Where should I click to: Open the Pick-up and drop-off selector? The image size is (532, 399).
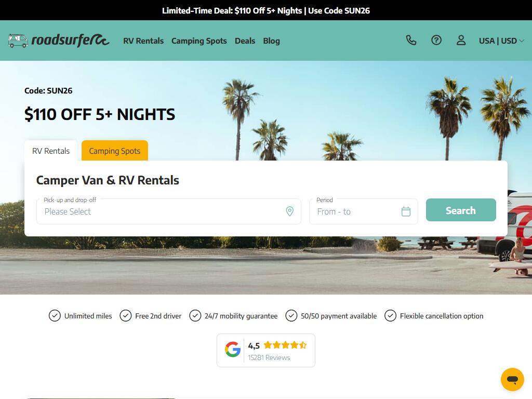click(169, 211)
